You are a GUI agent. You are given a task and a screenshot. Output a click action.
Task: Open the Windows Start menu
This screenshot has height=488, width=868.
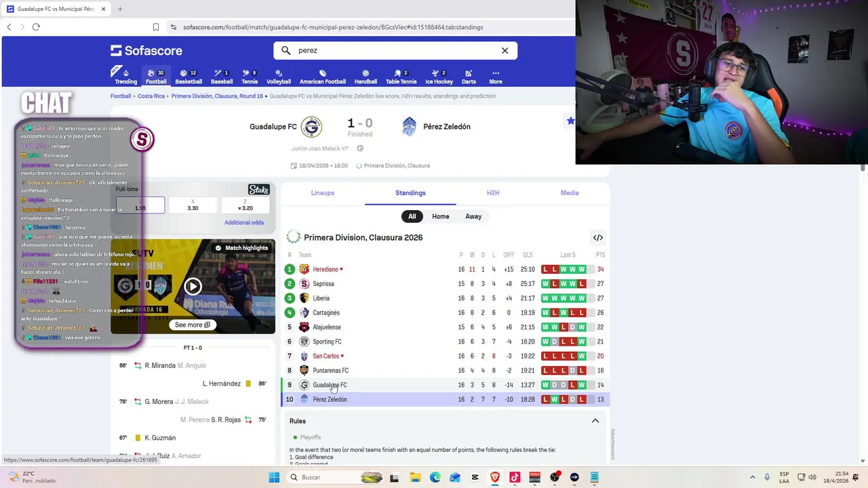click(x=274, y=477)
